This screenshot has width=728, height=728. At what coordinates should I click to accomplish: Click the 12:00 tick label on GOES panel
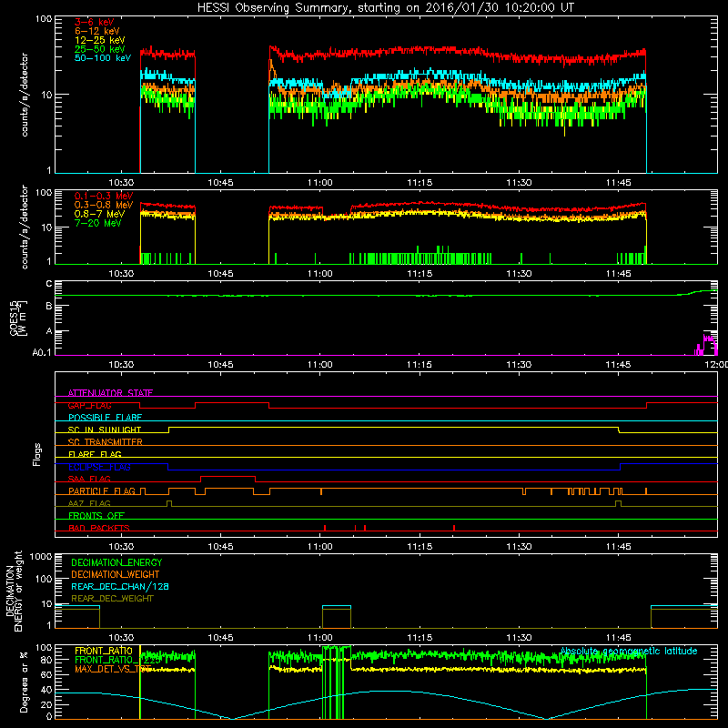(x=718, y=365)
